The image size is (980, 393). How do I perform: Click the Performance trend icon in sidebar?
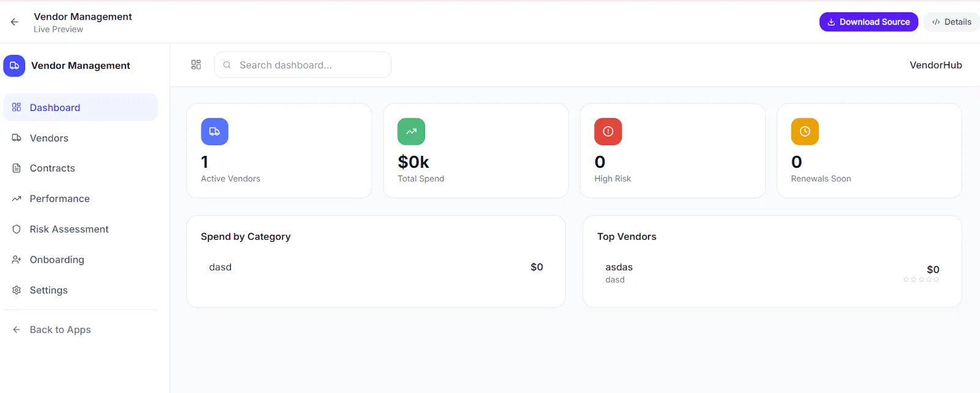tap(17, 199)
